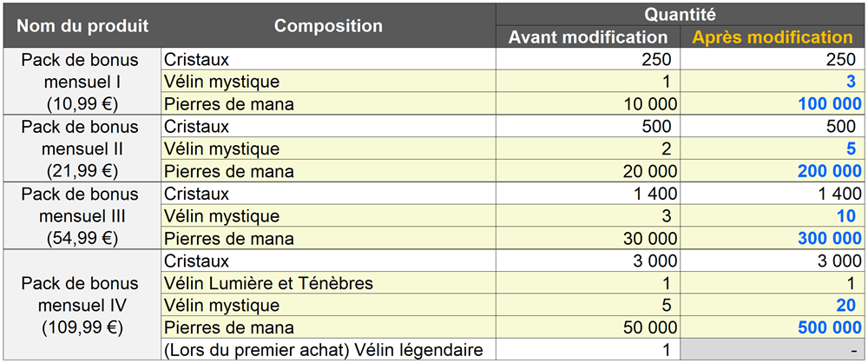This screenshot has height=363, width=868.
Task: Click the "Pack de bonus mensuel IV" cell
Action: click(x=82, y=306)
